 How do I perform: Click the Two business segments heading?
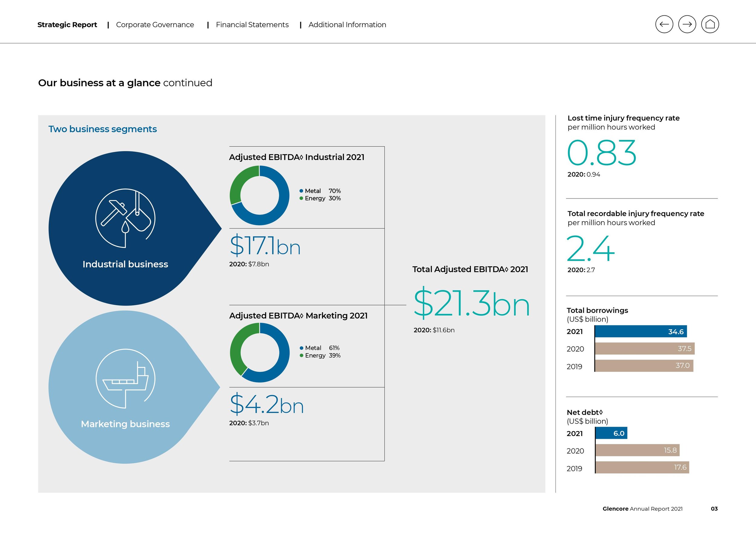point(103,129)
